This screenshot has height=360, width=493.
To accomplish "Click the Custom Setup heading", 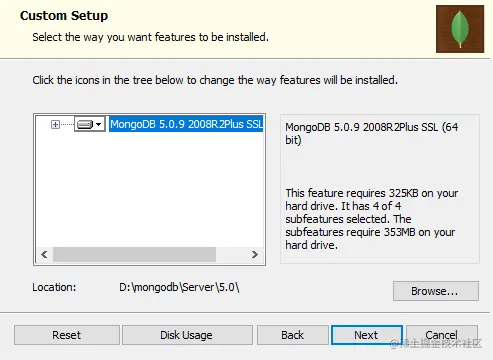I will tap(64, 16).
